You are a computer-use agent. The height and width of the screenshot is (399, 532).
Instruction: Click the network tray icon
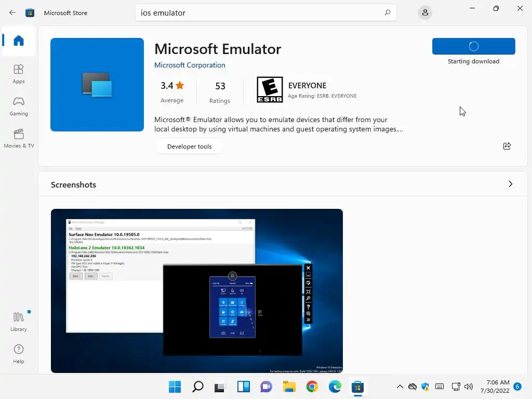[x=456, y=387]
